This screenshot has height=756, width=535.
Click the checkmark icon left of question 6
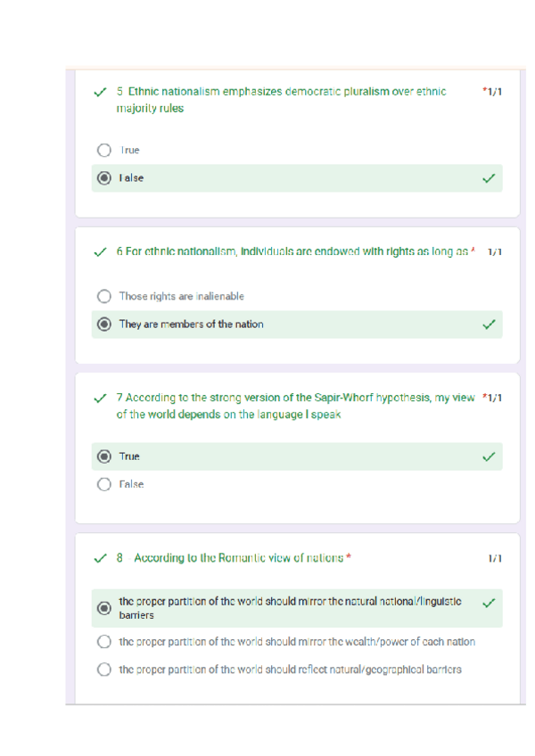(100, 252)
